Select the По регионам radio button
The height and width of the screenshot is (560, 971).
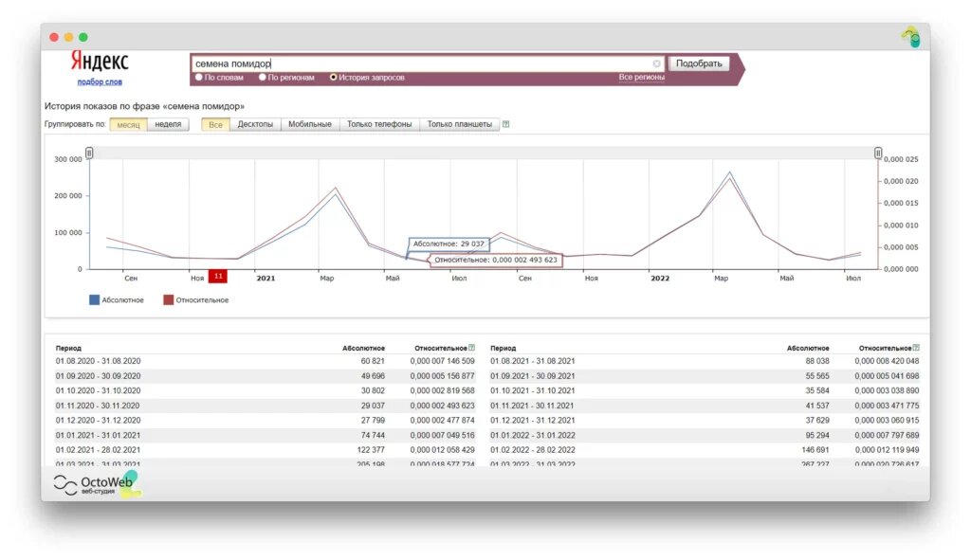tap(263, 78)
